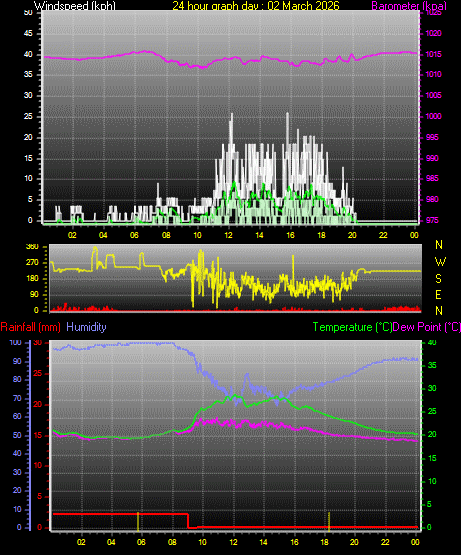461x555 pixels.
Task: Click '180' on the wind direction axis
Action: 32,279
